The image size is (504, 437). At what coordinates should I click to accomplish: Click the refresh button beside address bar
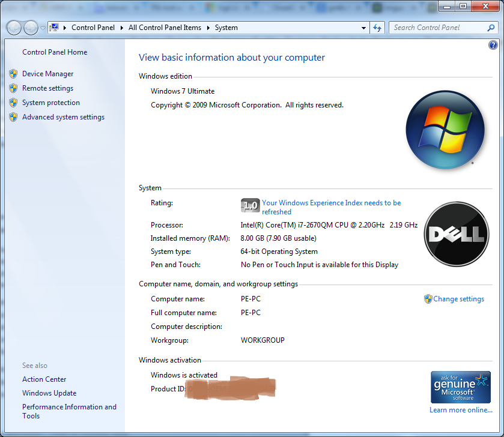377,28
